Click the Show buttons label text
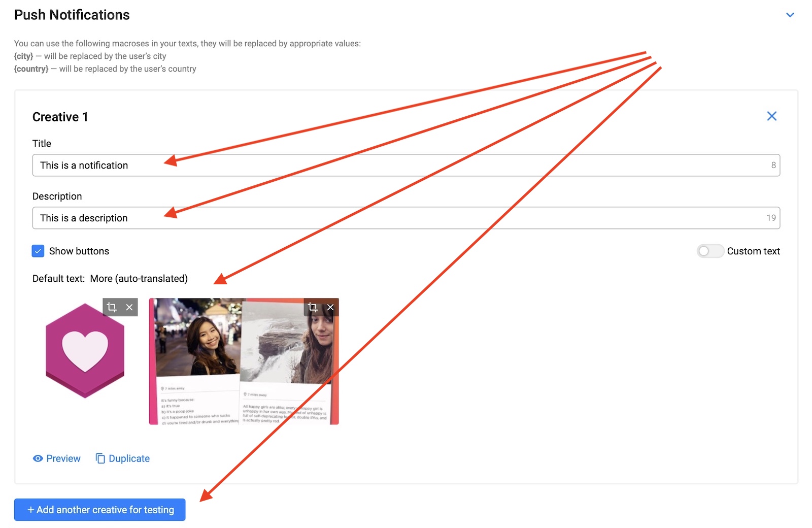 pyautogui.click(x=79, y=251)
